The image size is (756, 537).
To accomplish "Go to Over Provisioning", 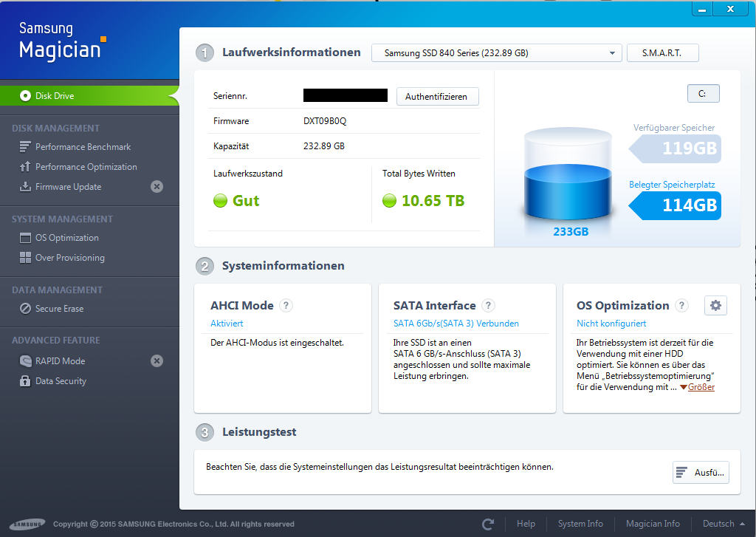I will coord(70,258).
